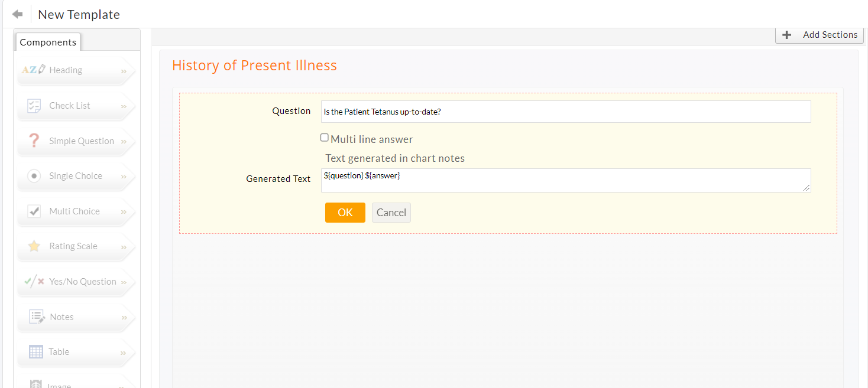Click the Yes/No Question icon
Screen dimensions: 868x388
point(34,282)
